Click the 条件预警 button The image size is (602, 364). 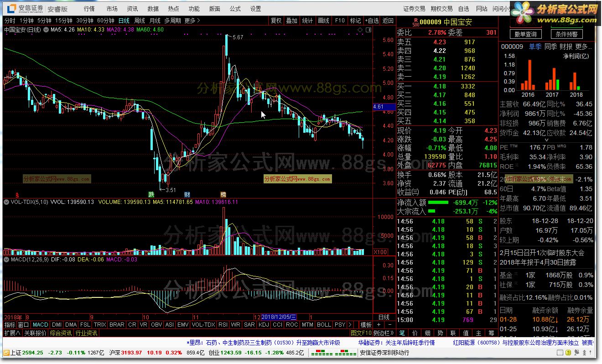[566, 34]
